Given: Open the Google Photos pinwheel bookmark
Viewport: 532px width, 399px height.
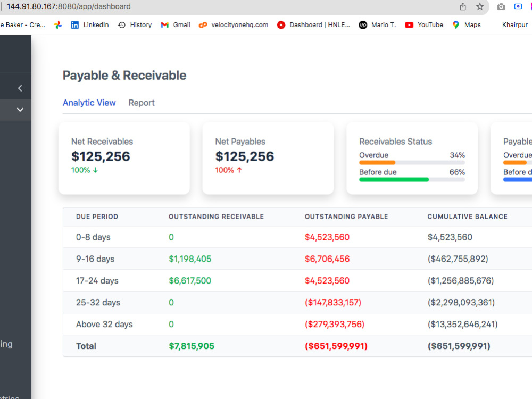Looking at the screenshot, I should pos(58,25).
